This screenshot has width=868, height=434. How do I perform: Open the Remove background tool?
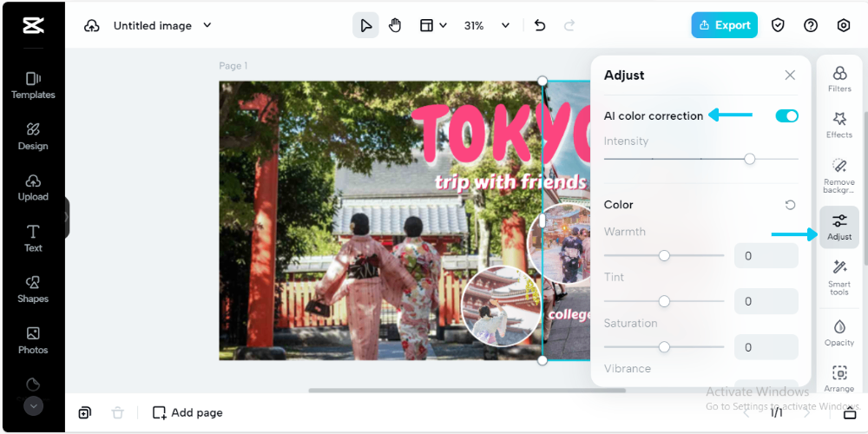tap(839, 175)
